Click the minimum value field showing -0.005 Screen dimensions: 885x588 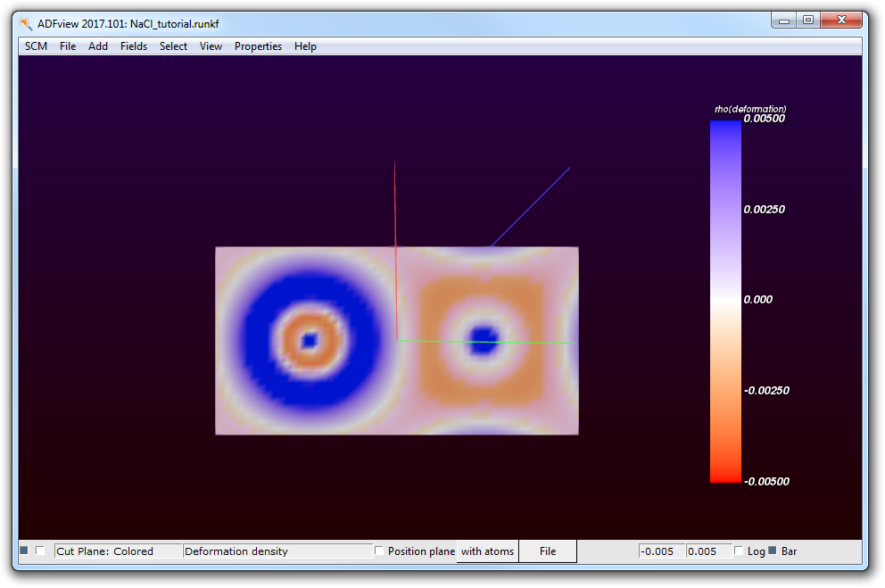pyautogui.click(x=662, y=551)
